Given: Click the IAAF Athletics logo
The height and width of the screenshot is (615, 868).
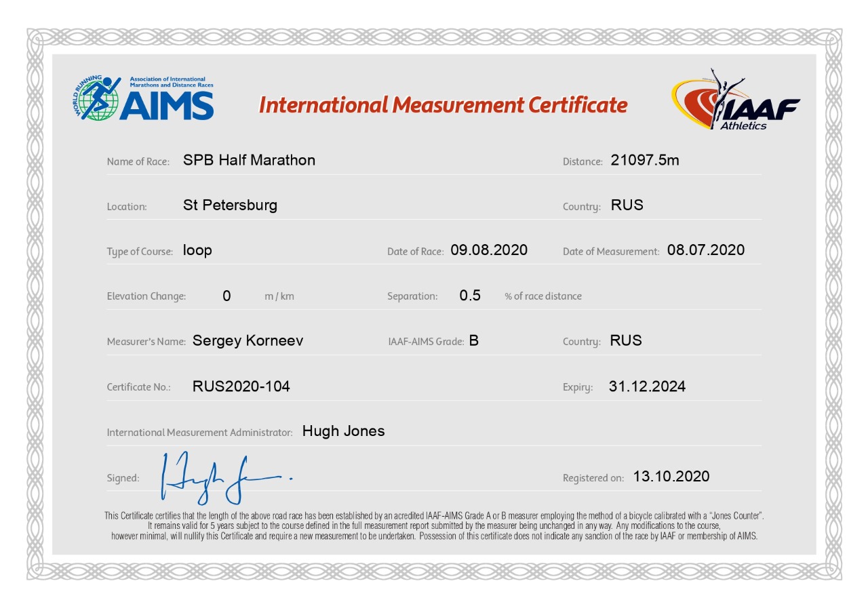Looking at the screenshot, I should coord(735,100).
